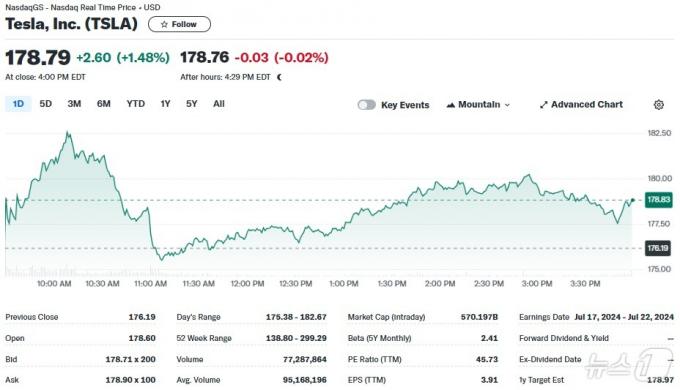Click the EPS value 3.91
Viewport: 680px width, 390px height.
(x=490, y=380)
